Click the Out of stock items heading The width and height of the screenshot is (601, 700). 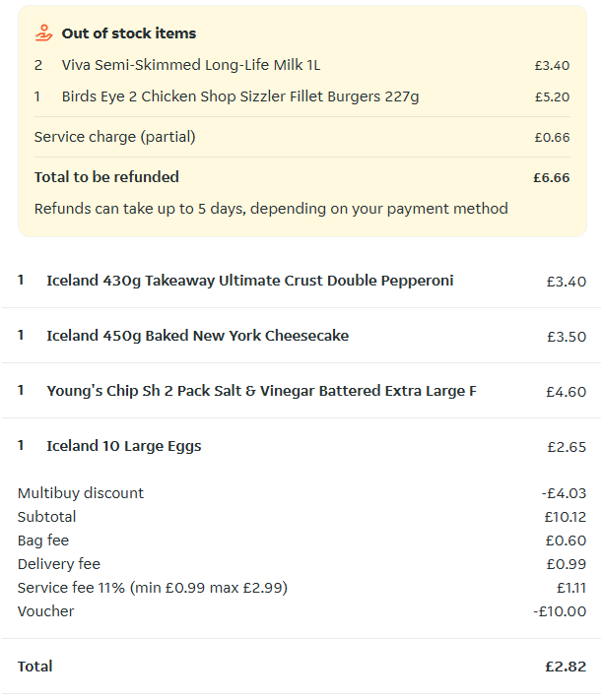(129, 33)
